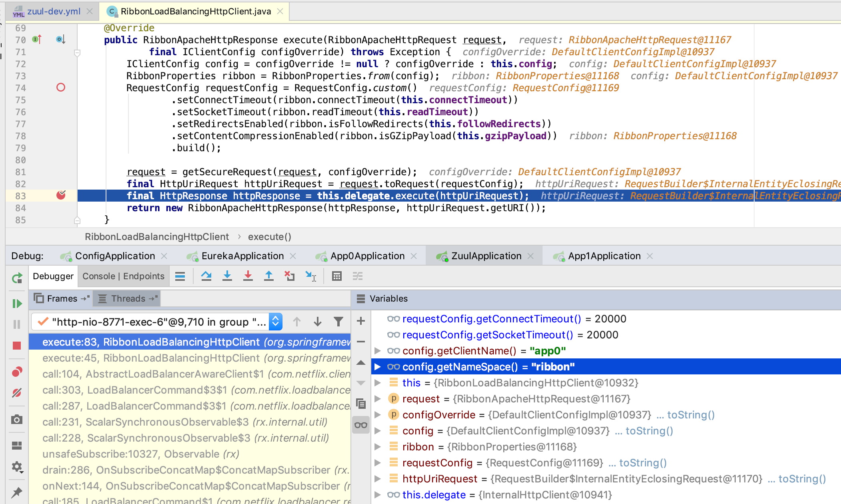841x504 pixels.
Task: Duplicate the selected watch
Action: 361,404
